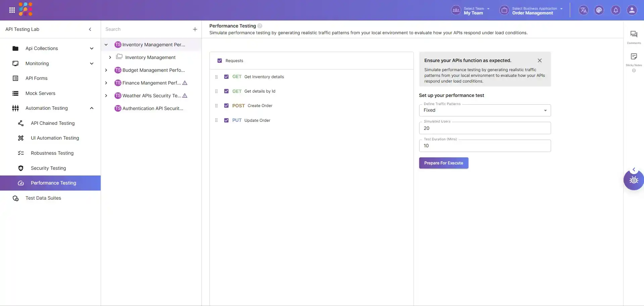The image size is (644, 306).
Task: Uncheck the Requests select-all checkbox
Action: pos(220,61)
